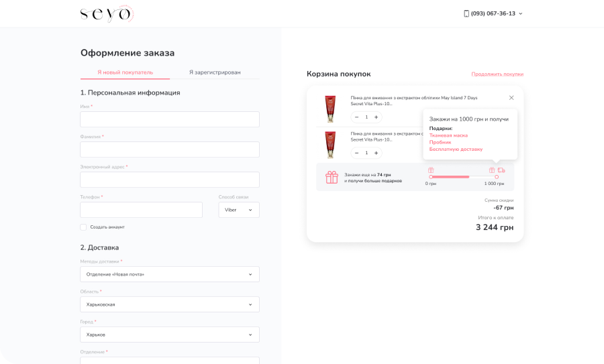Image resolution: width=604 pixels, height=364 pixels.
Task: Open the Отделение «Новая почта» delivery dropdown
Action: click(170, 274)
